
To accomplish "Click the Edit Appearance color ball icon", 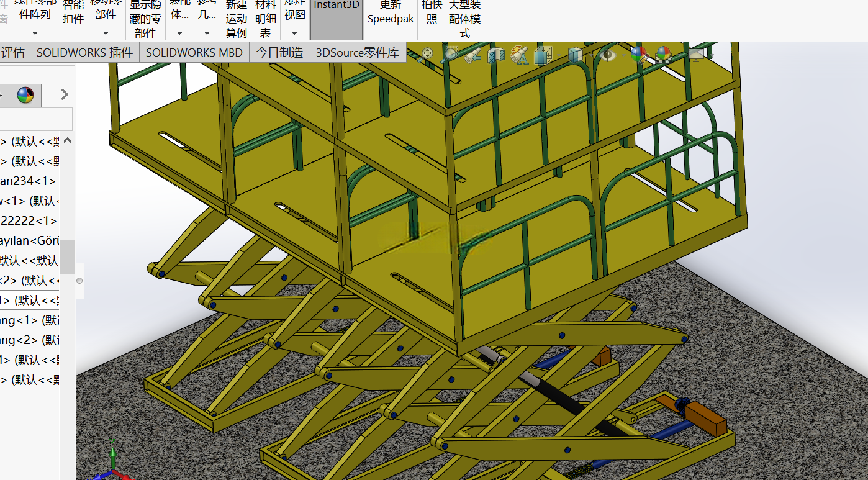I will click(x=640, y=55).
